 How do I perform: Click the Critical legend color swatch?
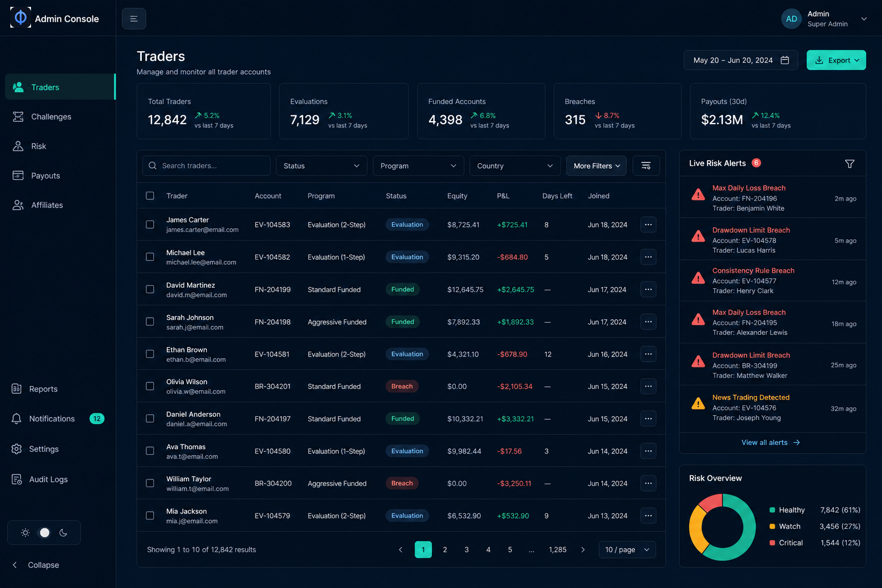[772, 543]
